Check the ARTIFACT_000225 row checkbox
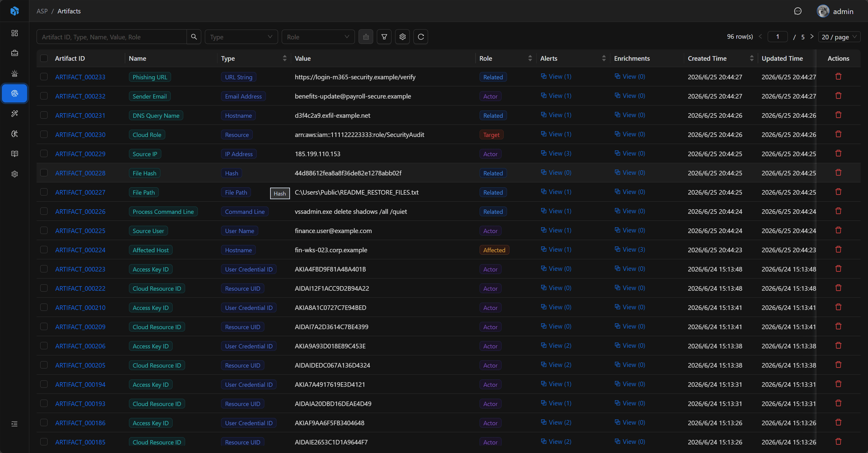Screen dimensions: 868x453 click(44, 230)
